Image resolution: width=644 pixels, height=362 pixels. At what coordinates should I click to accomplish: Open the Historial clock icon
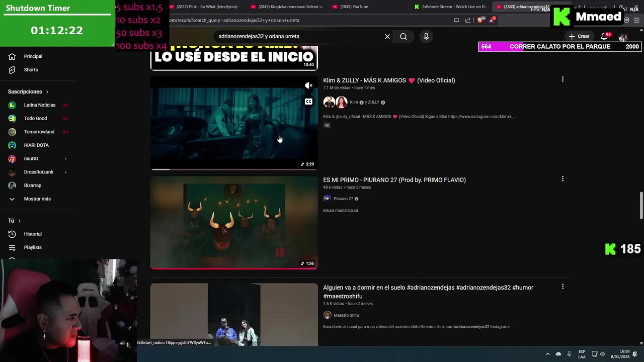click(x=12, y=234)
